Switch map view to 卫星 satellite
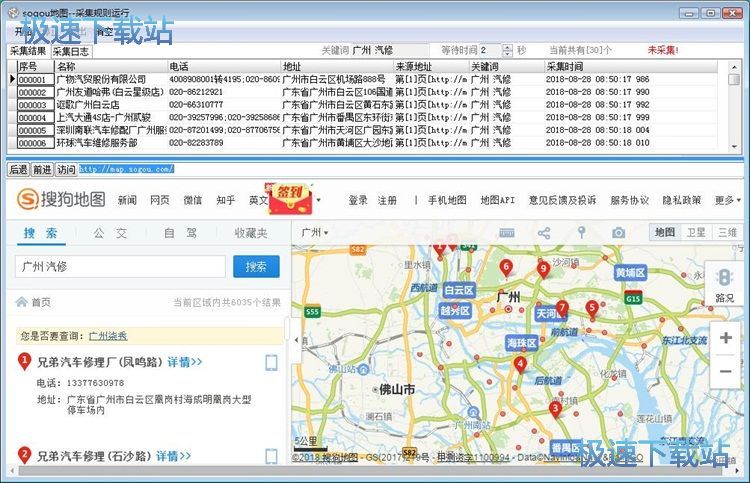The image size is (750, 483). [695, 233]
